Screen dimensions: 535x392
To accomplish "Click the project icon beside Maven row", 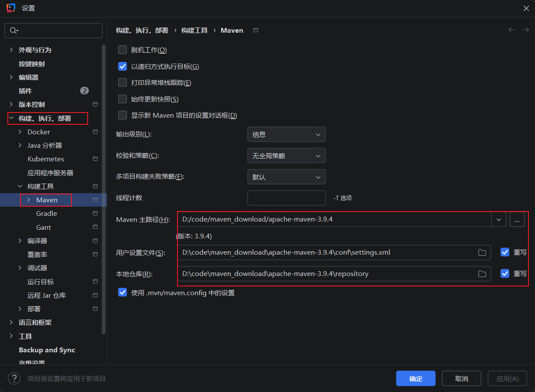I will coord(95,200).
